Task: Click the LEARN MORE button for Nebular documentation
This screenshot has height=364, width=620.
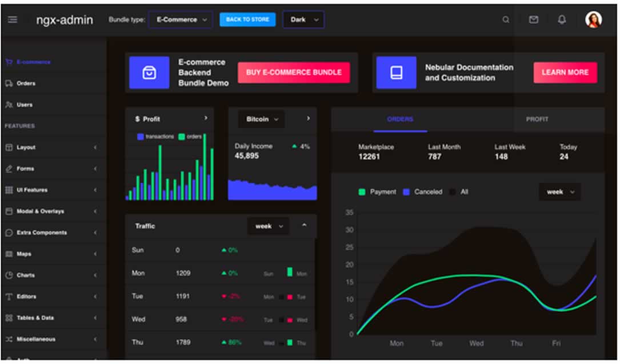Action: (x=565, y=73)
